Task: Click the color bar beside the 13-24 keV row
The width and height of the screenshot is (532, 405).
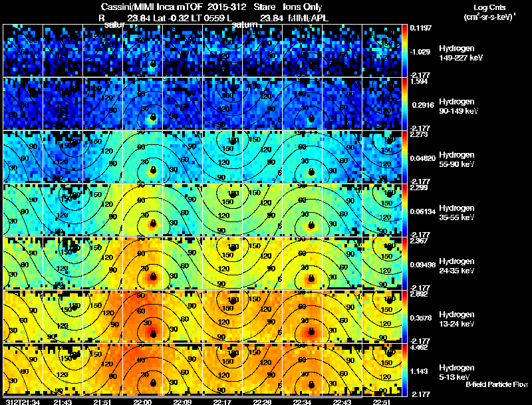Action: (x=404, y=317)
